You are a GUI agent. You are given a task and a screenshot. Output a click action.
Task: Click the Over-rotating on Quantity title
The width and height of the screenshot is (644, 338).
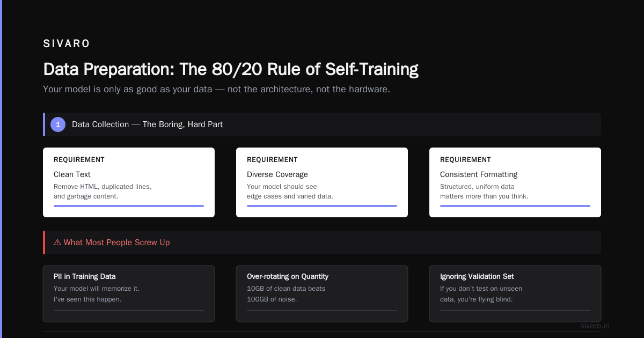(288, 276)
